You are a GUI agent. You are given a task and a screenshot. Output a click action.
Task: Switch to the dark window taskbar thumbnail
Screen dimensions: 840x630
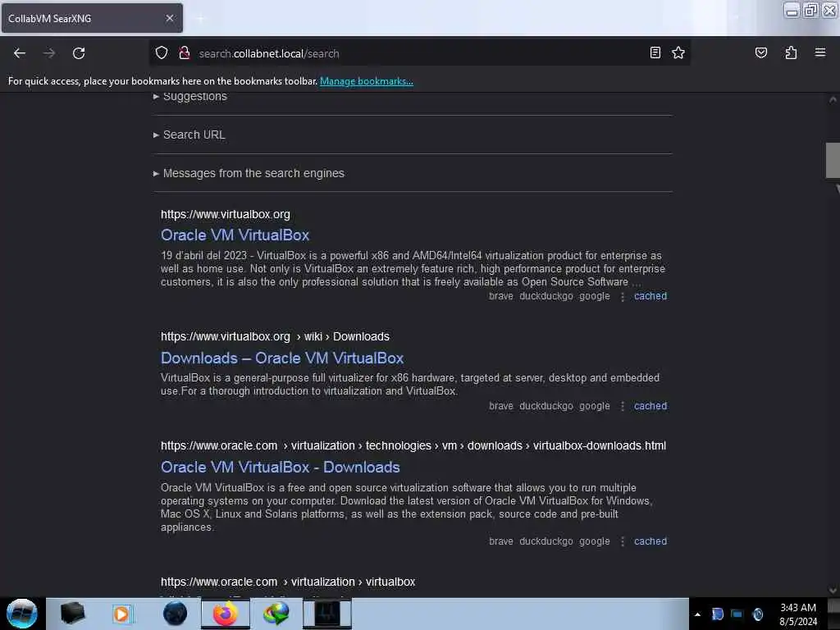click(x=326, y=614)
